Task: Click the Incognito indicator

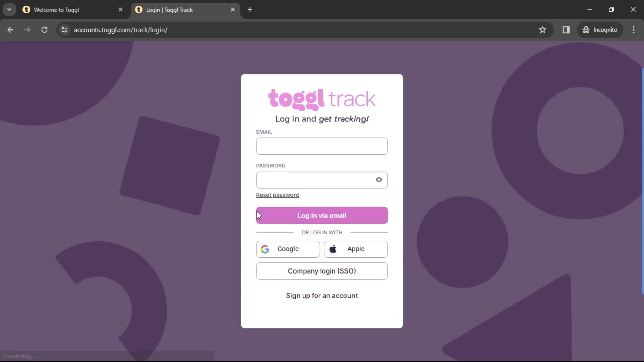Action: tap(600, 30)
